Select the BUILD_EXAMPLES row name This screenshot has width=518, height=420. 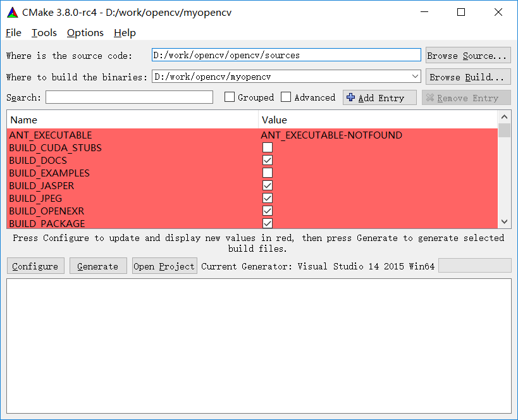49,173
